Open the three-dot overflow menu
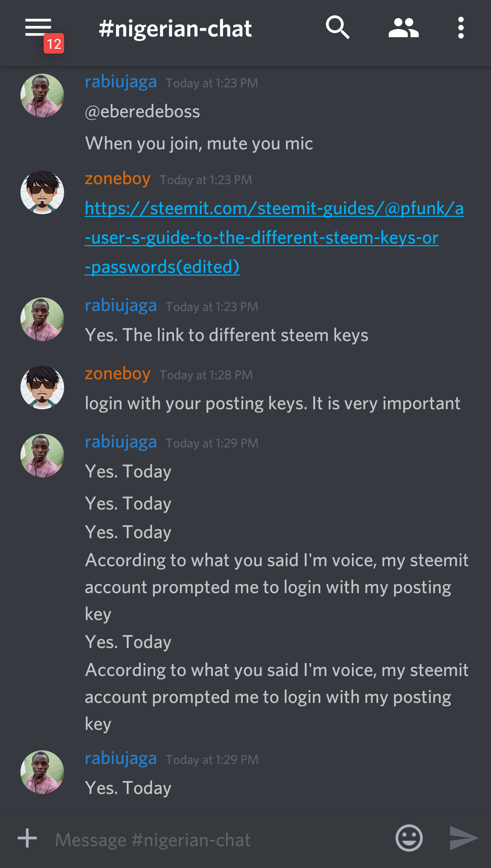The height and width of the screenshot is (868, 491). [461, 28]
